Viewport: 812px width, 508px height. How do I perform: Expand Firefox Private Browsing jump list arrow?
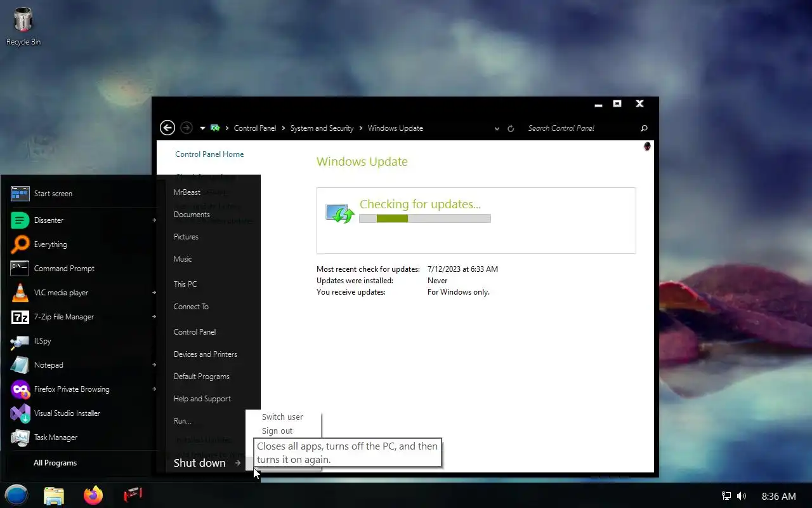pyautogui.click(x=154, y=389)
